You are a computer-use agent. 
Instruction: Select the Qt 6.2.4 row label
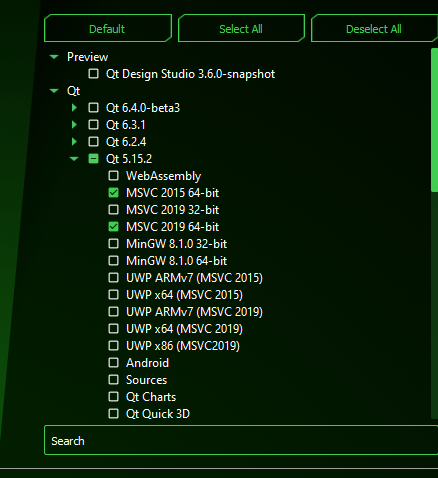(x=126, y=142)
